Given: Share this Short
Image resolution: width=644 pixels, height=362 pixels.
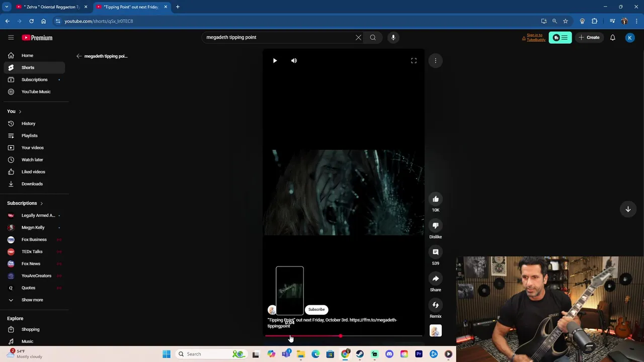Looking at the screenshot, I should click(x=436, y=279).
